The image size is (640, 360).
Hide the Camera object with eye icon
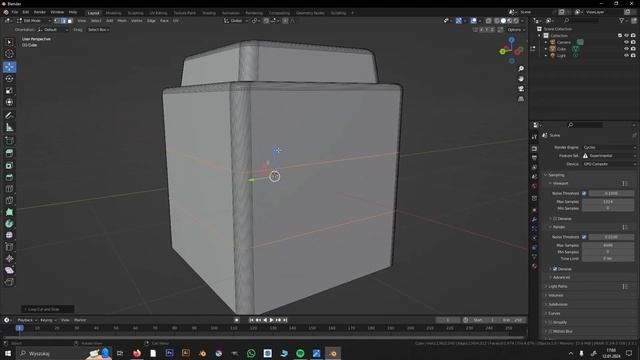click(x=627, y=42)
